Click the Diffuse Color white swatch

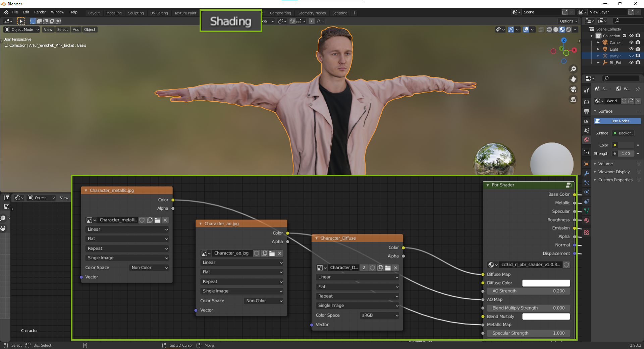(546, 283)
